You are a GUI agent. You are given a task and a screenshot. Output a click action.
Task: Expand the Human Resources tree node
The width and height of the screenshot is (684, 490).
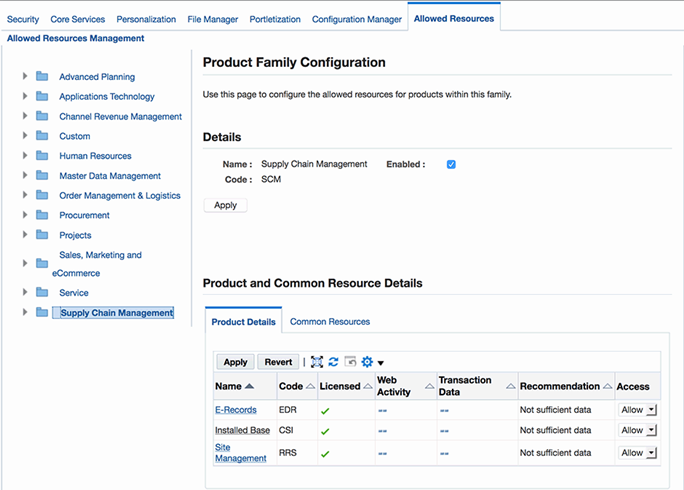tap(25, 155)
